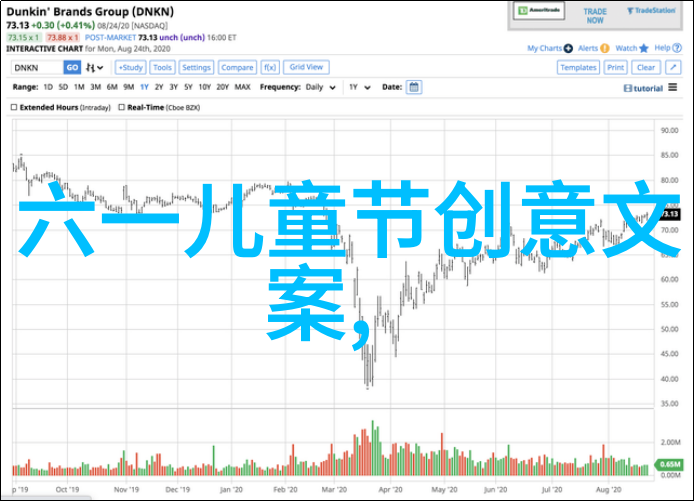
Task: Select 5Y range
Action: pyautogui.click(x=188, y=87)
